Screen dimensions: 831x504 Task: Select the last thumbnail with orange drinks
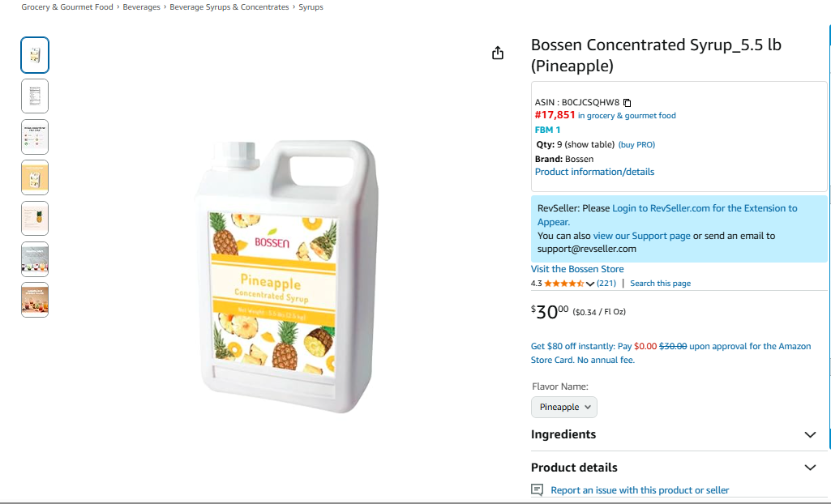(x=35, y=299)
